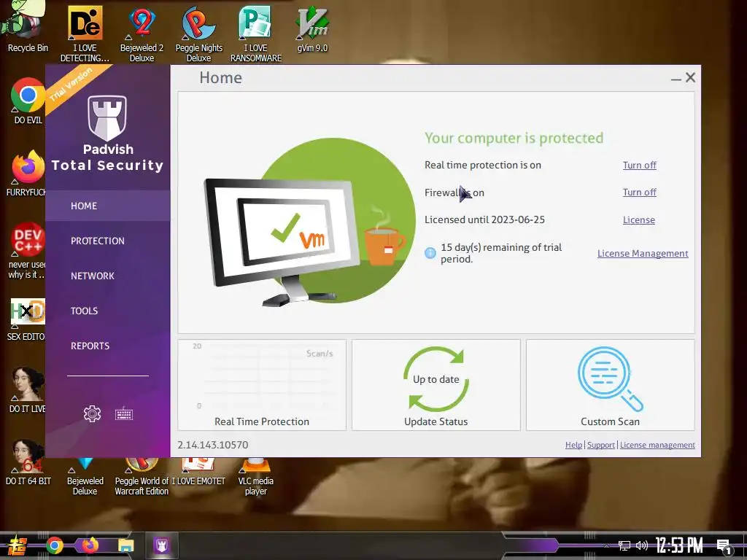
Task: Open the Start menu button
Action: [17, 545]
